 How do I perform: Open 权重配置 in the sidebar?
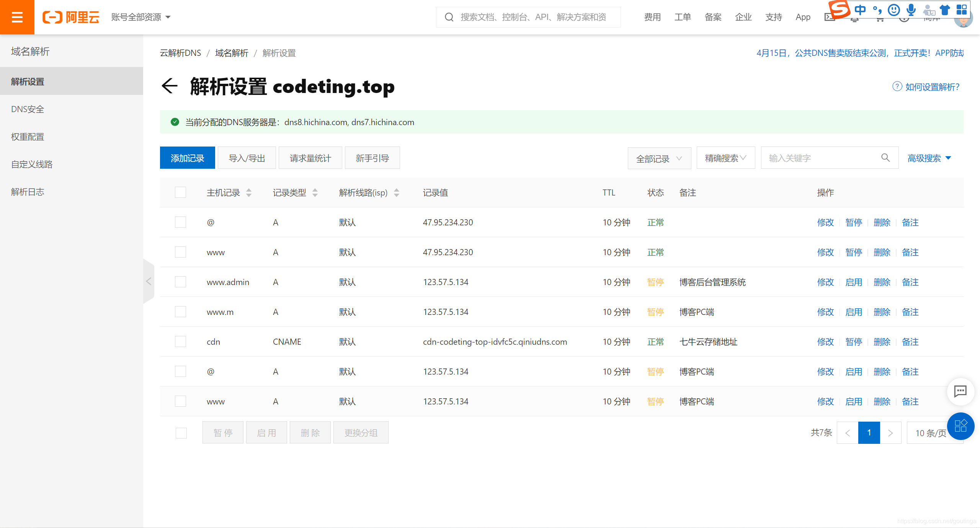[x=72, y=137]
